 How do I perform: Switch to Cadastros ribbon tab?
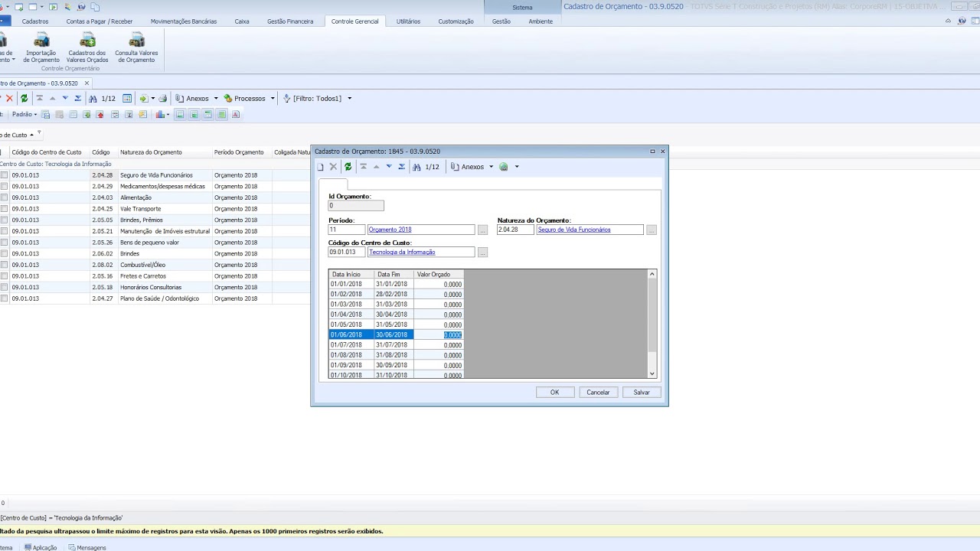35,21
